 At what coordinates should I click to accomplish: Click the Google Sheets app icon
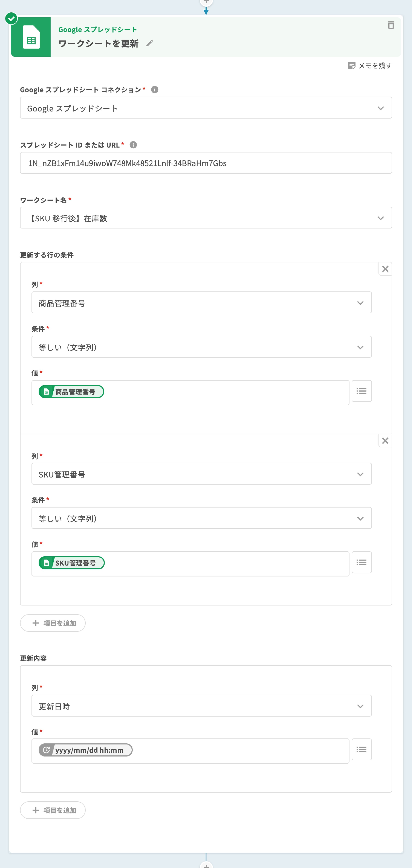click(31, 37)
